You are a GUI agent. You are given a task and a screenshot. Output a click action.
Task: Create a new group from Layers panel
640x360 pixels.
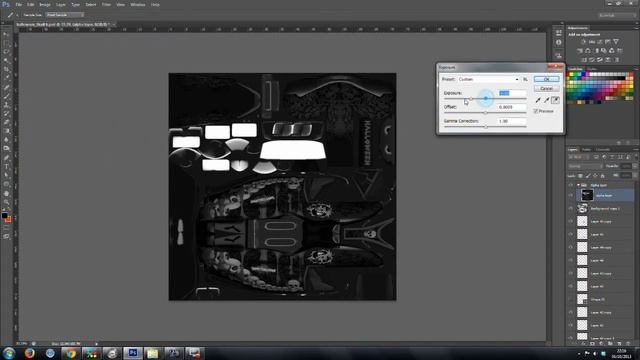point(610,344)
